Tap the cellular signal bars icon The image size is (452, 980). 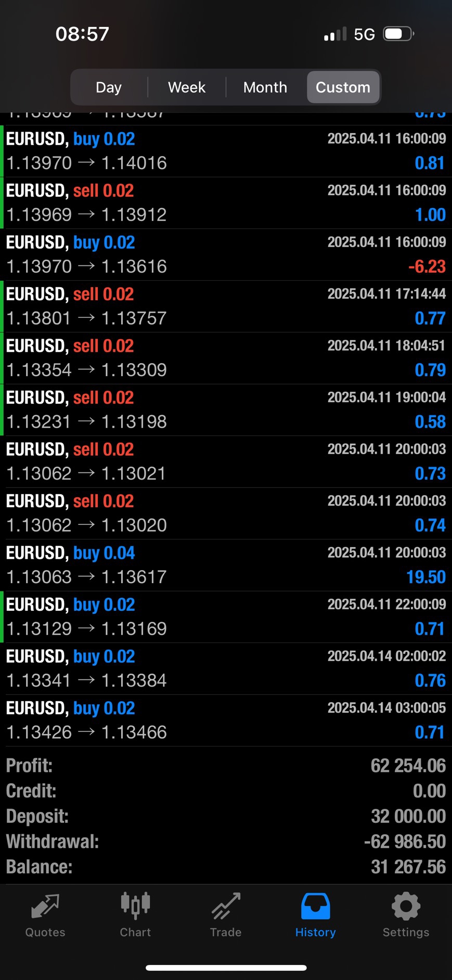pyautogui.click(x=335, y=35)
